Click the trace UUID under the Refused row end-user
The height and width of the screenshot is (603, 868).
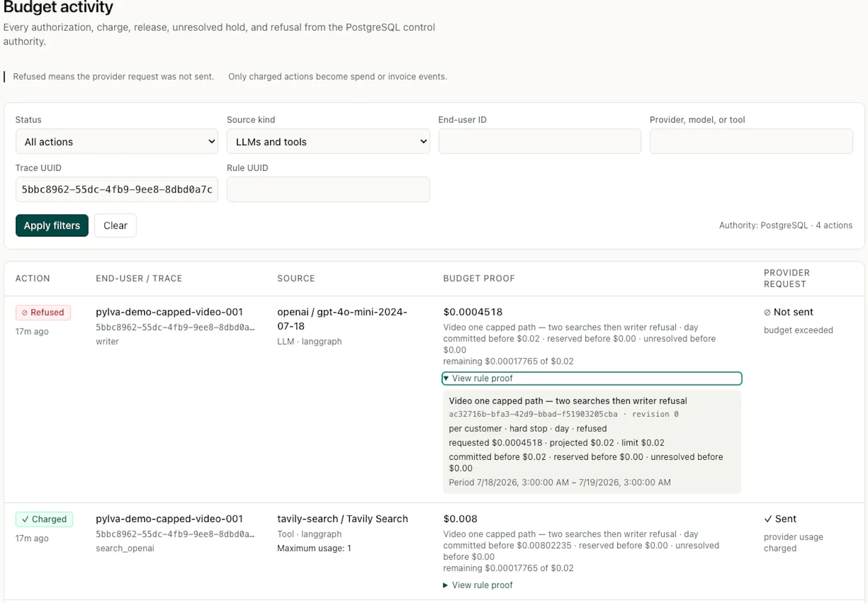pos(175,327)
